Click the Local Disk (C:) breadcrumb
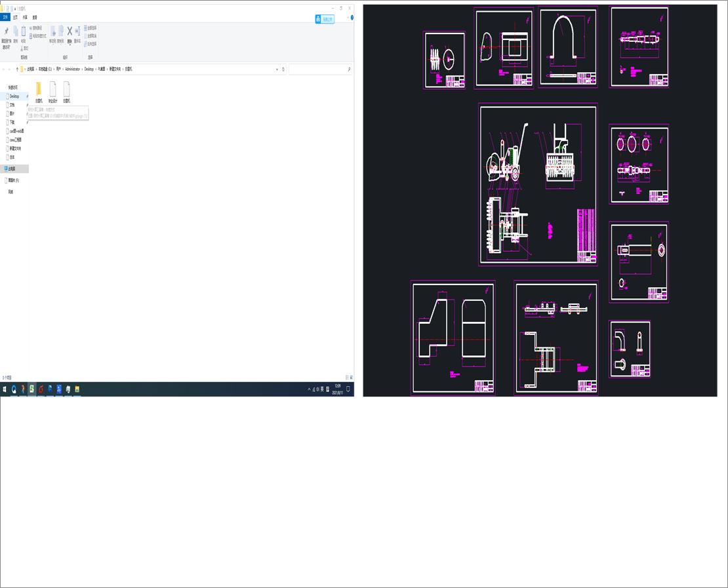 point(45,69)
